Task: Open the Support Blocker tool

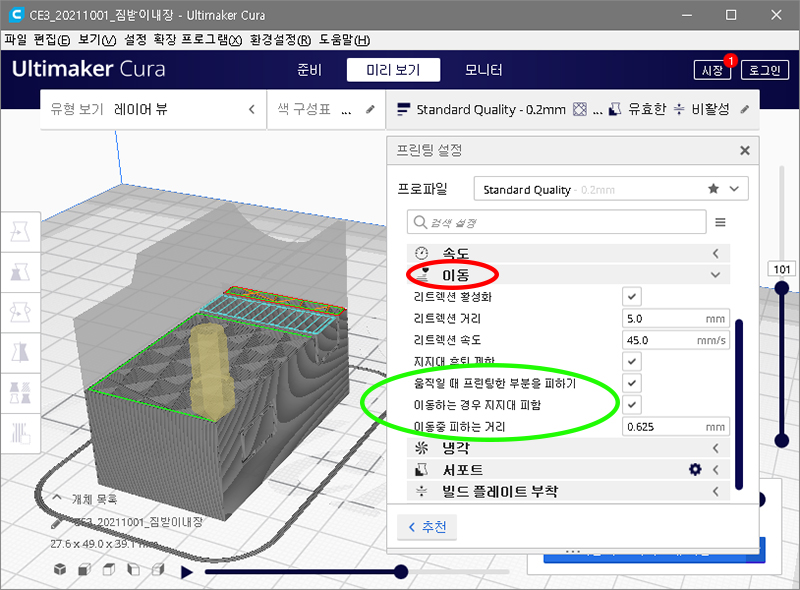Action: [x=20, y=433]
